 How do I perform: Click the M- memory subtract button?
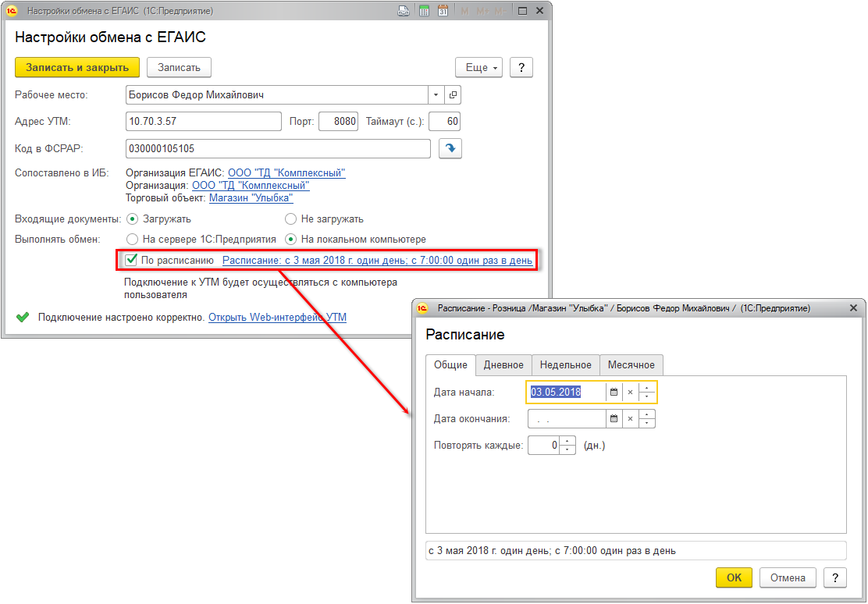click(x=501, y=11)
